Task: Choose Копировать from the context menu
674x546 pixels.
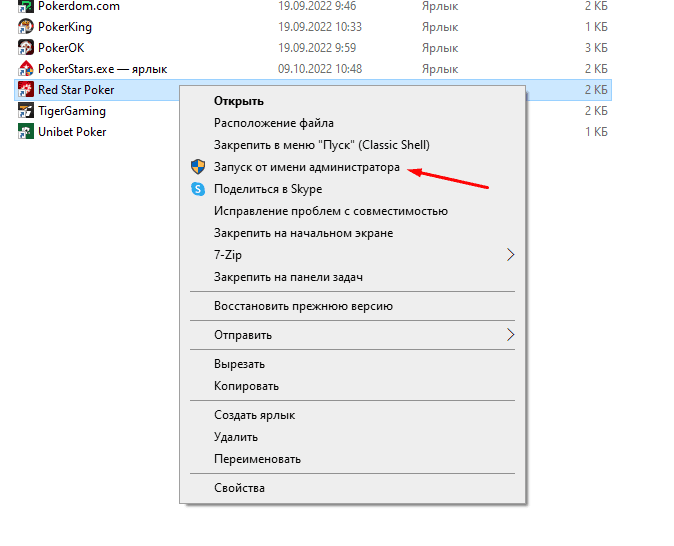Action: click(x=246, y=386)
